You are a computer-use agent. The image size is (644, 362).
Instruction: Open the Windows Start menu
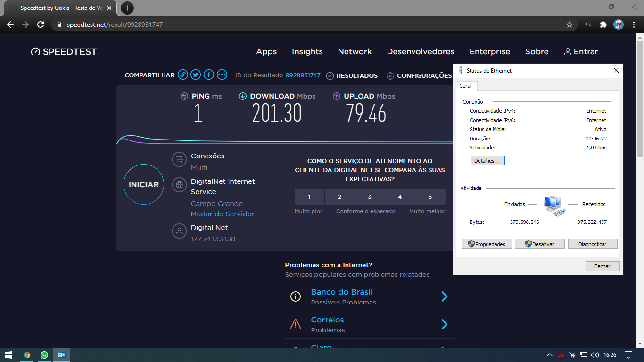click(8, 355)
